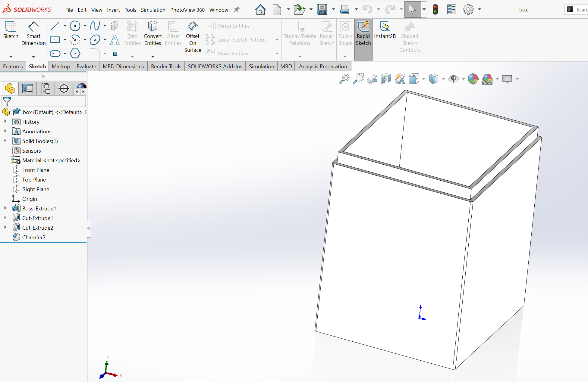Click Previous View icon
The height and width of the screenshot is (382, 588).
[x=372, y=79]
